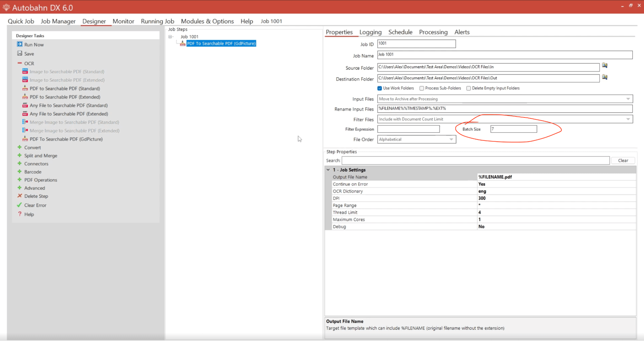Viewport: 644px width, 341px height.
Task: Click the red Delete Step icon
Action: (20, 196)
